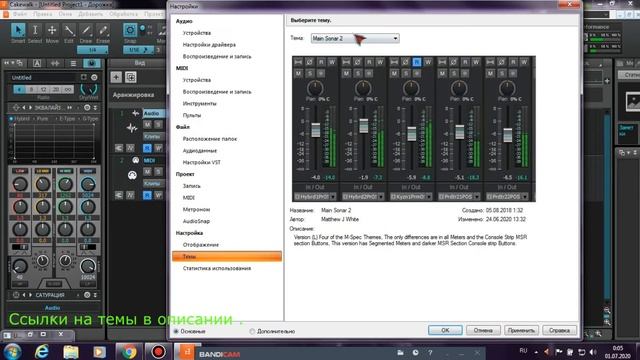Expand the Клипы dropdown on MIDI track
Screen dimensions: 640x360
[x=153, y=184]
